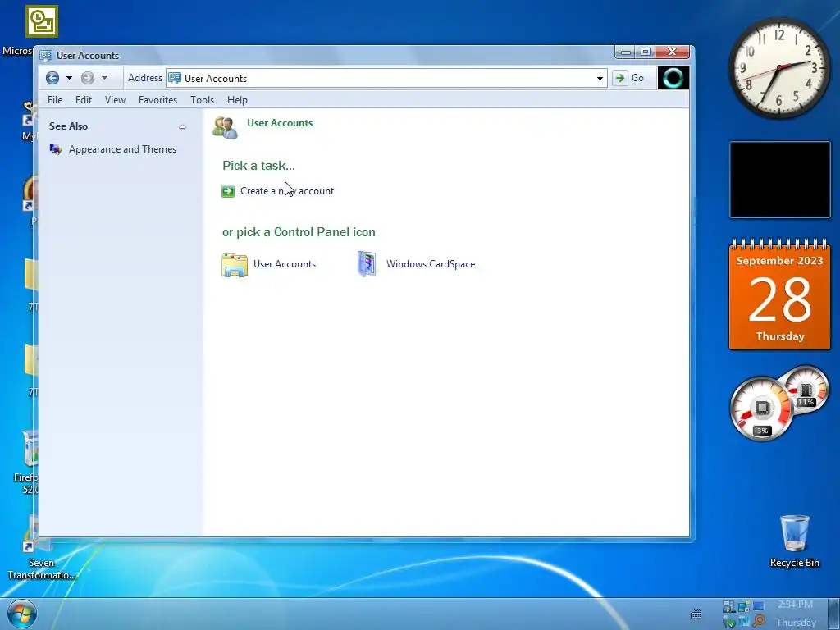Viewport: 840px width, 630px height.
Task: Open the Forward history dropdown arrow
Action: click(x=104, y=78)
